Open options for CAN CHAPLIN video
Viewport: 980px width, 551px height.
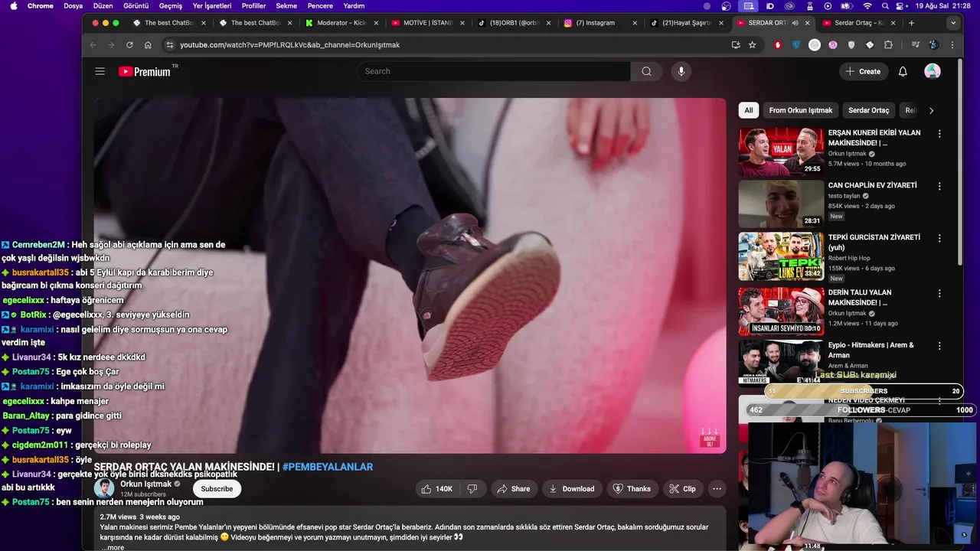(939, 186)
